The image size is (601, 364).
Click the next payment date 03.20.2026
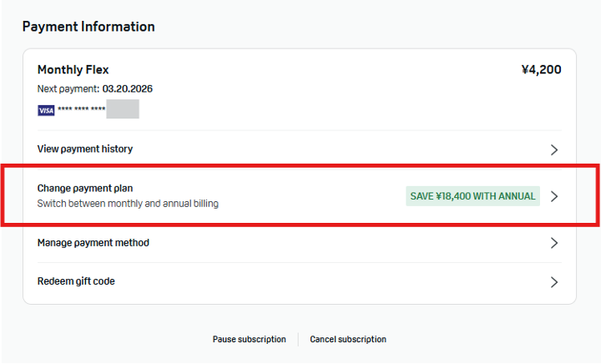tap(128, 88)
